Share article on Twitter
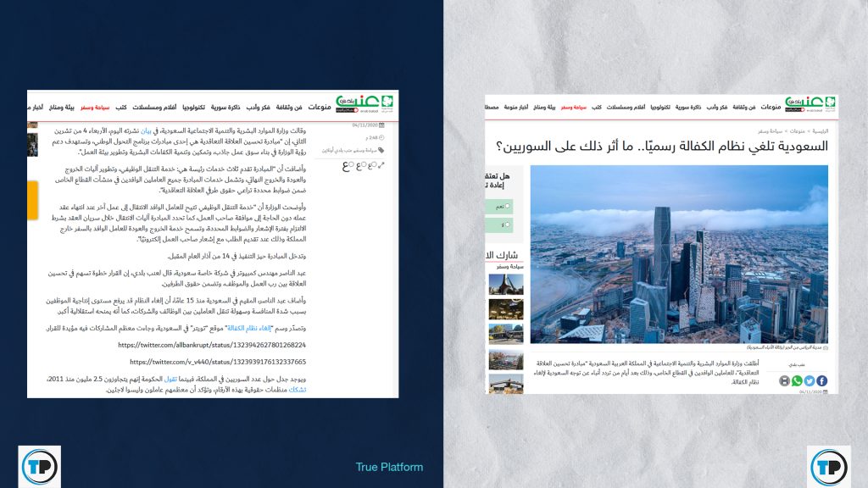The height and width of the screenshot is (488, 868). click(x=810, y=380)
